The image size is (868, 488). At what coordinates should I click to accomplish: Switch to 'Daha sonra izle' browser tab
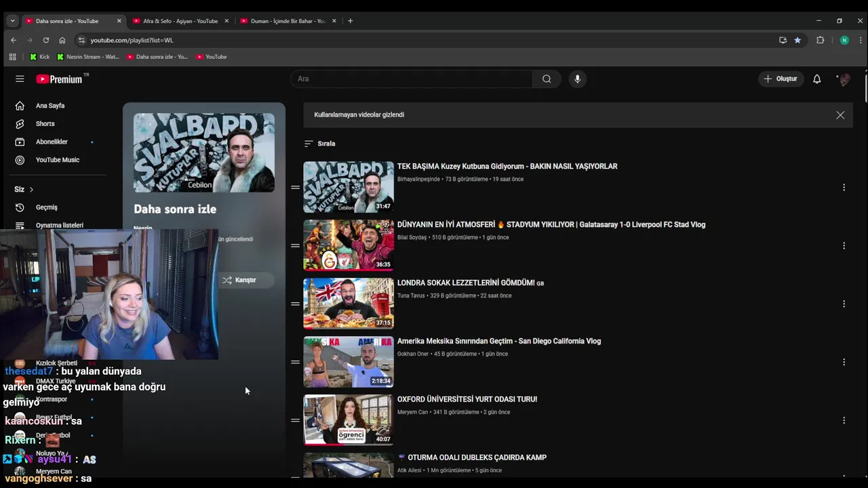pos(73,21)
